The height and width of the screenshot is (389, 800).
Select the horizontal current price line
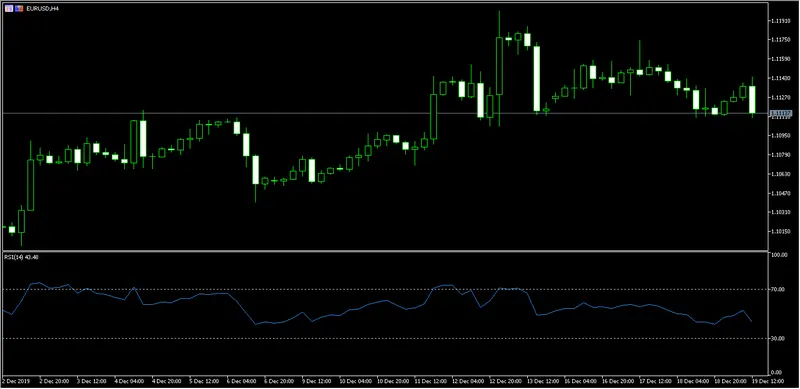385,113
